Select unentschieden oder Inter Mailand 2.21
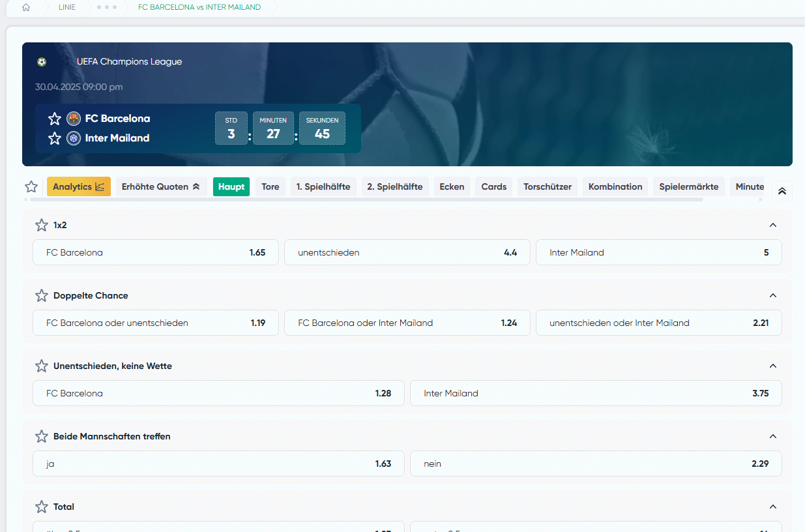Viewport: 805px width, 532px height. click(x=659, y=323)
